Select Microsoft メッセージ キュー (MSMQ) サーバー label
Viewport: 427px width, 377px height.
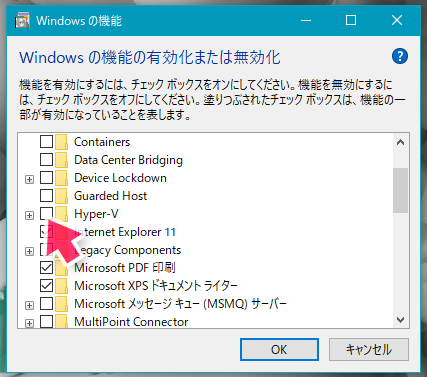pyautogui.click(x=180, y=304)
